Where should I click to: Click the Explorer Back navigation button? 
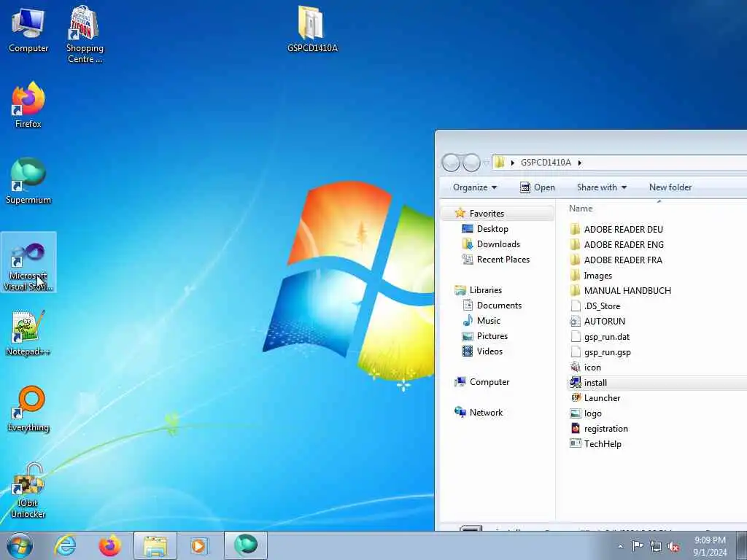(x=451, y=163)
